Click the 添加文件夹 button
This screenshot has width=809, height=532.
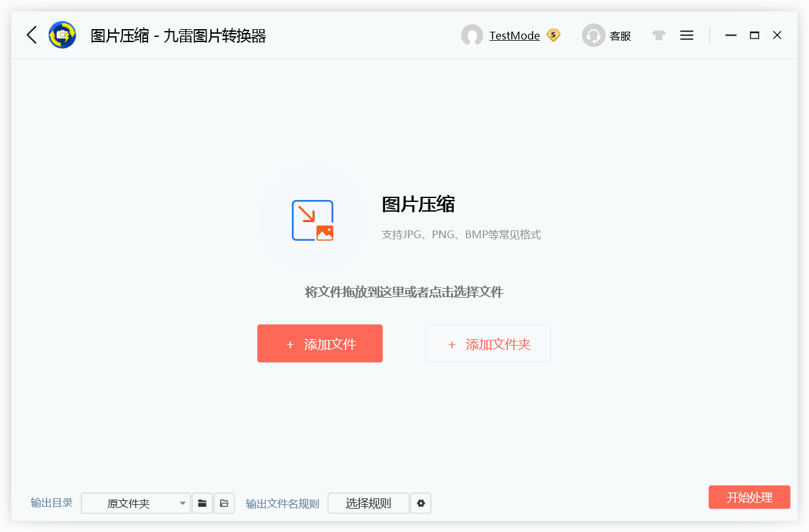pos(488,344)
